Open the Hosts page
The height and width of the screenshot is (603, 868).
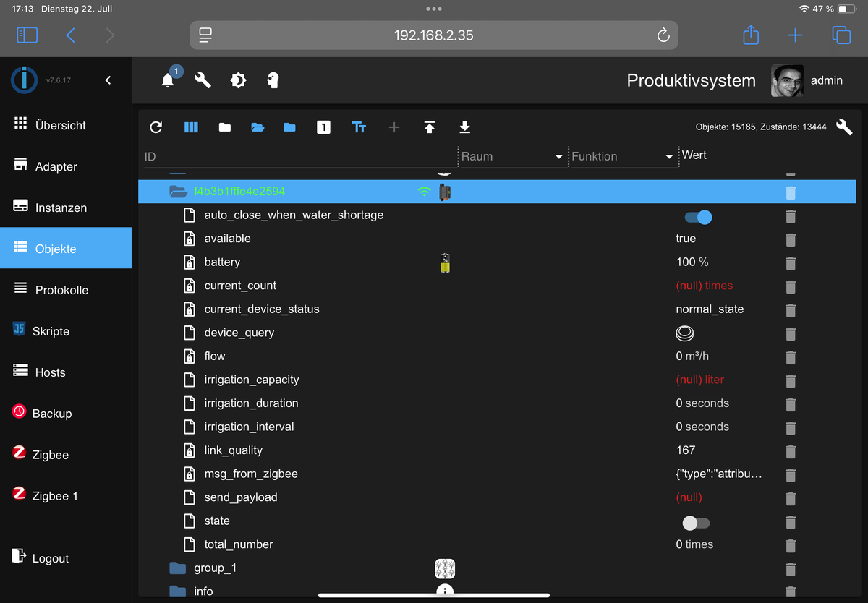(66, 372)
